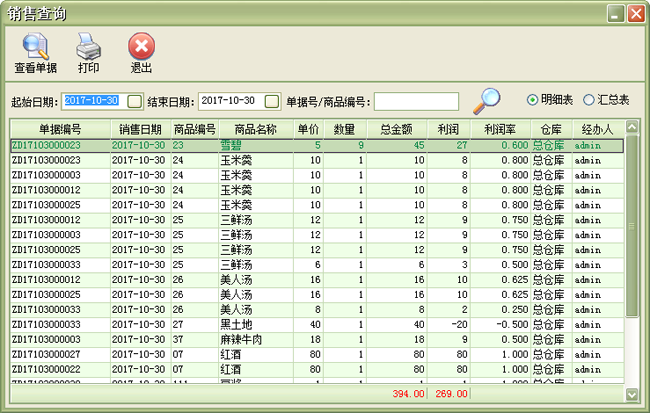Sort by 单据编号 column header
This screenshot has height=413, width=650.
coord(60,128)
